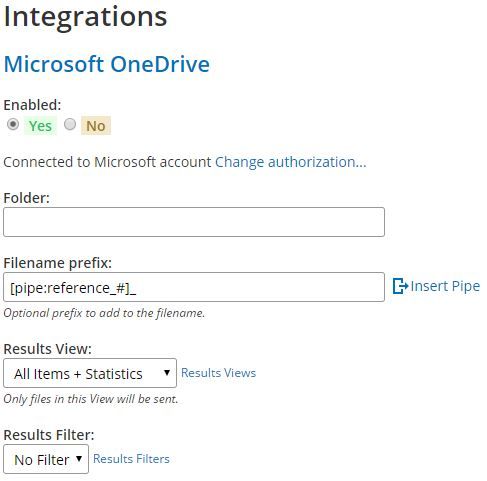Click the green Yes label

(40, 126)
